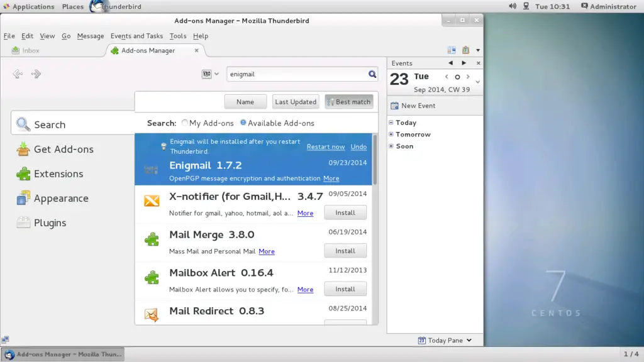Open the Tools menu
644x362 pixels.
(178, 36)
